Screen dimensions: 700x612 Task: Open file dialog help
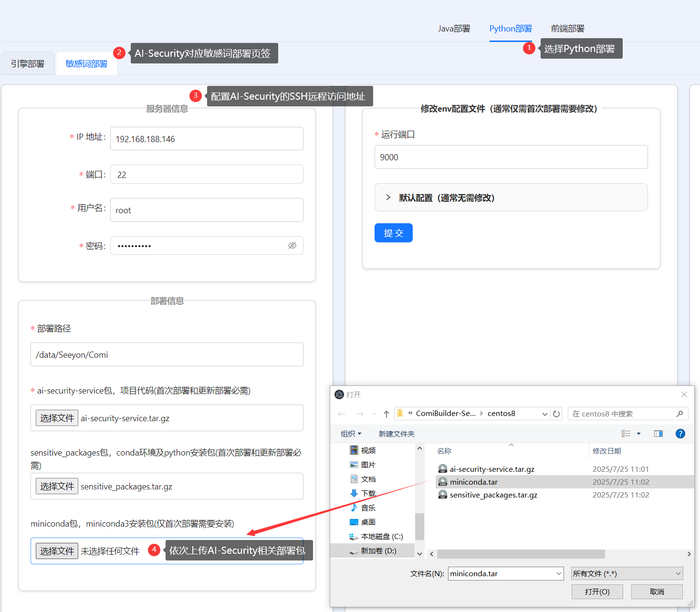coord(680,434)
